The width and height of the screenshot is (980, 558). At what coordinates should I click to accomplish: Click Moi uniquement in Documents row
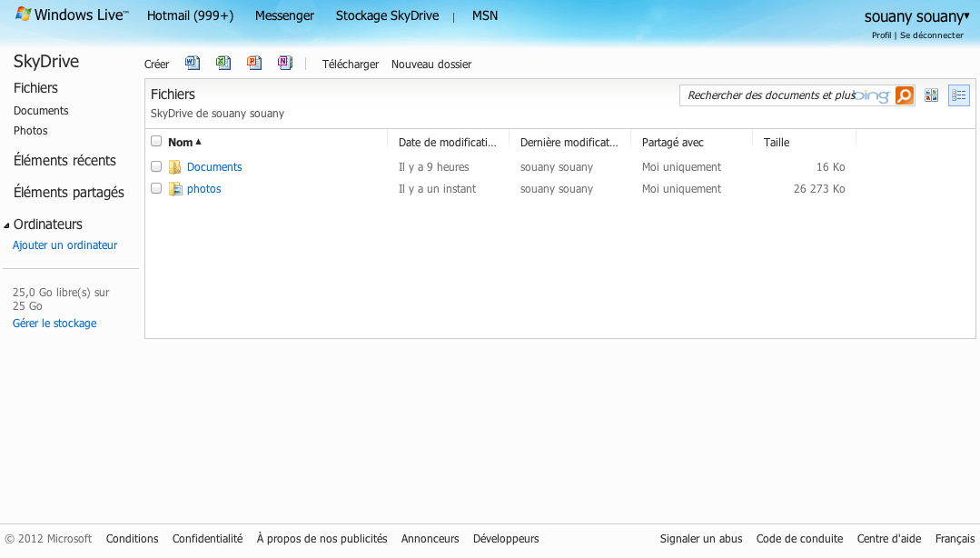[681, 167]
